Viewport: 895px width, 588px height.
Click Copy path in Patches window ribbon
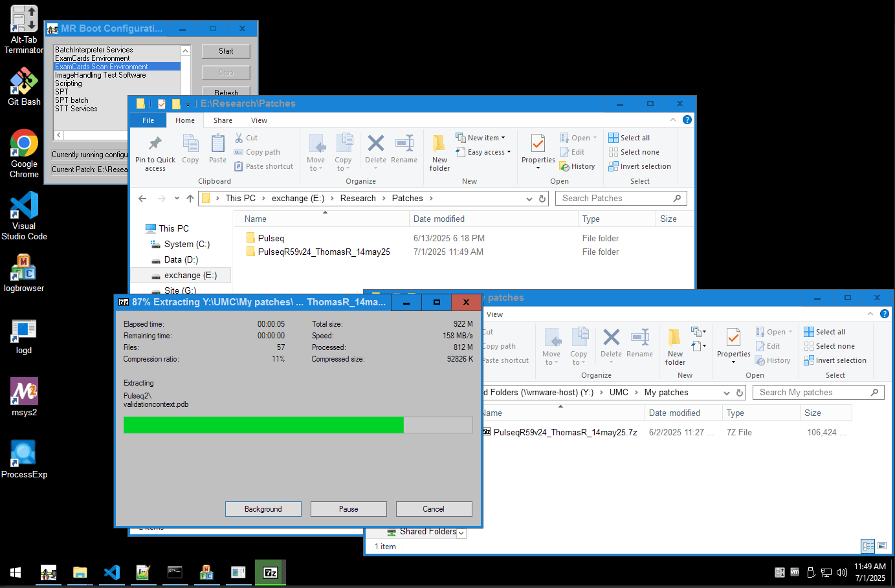257,152
